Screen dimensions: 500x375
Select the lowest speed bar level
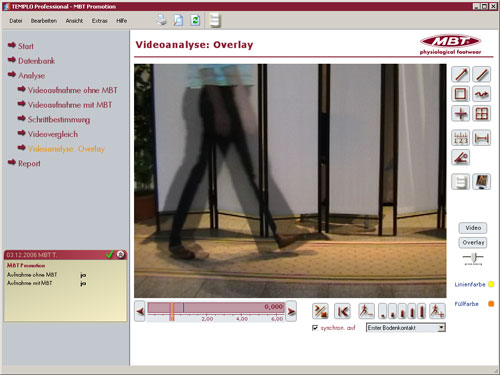coord(383,311)
